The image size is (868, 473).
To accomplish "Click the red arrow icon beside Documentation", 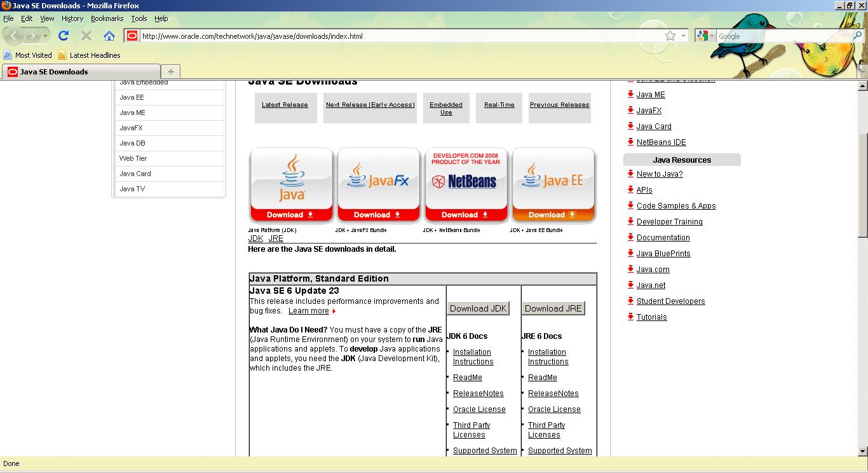I will point(630,237).
